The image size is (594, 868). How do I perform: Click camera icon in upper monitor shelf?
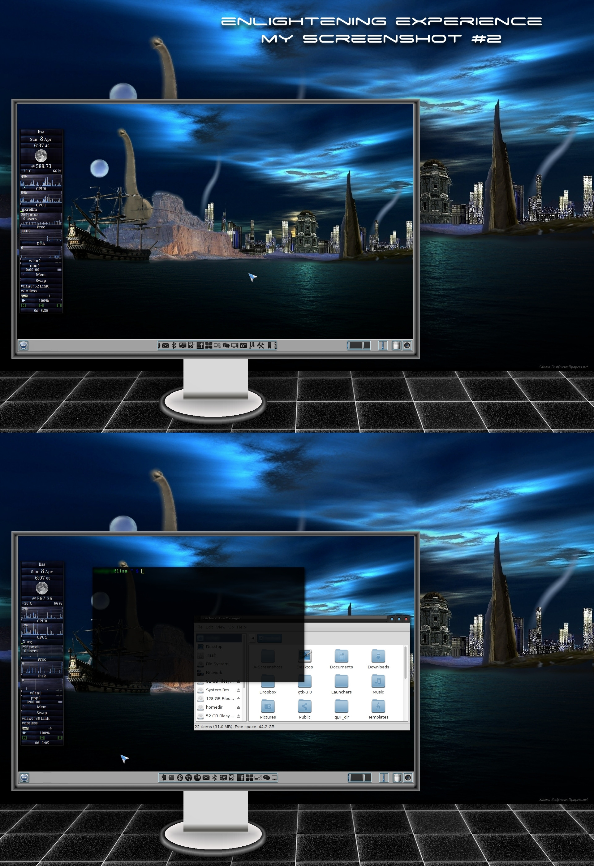coord(243,345)
